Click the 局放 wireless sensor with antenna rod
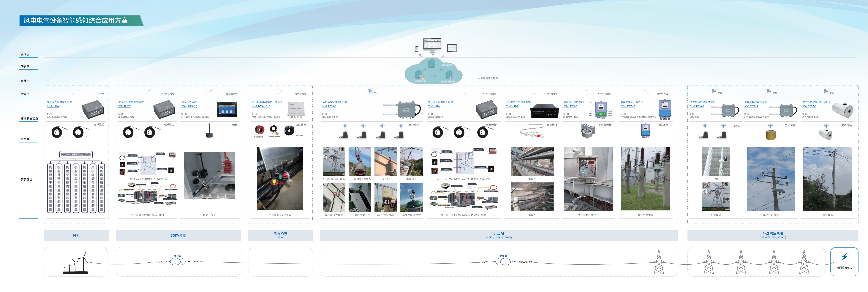The image size is (868, 292). tap(209, 131)
